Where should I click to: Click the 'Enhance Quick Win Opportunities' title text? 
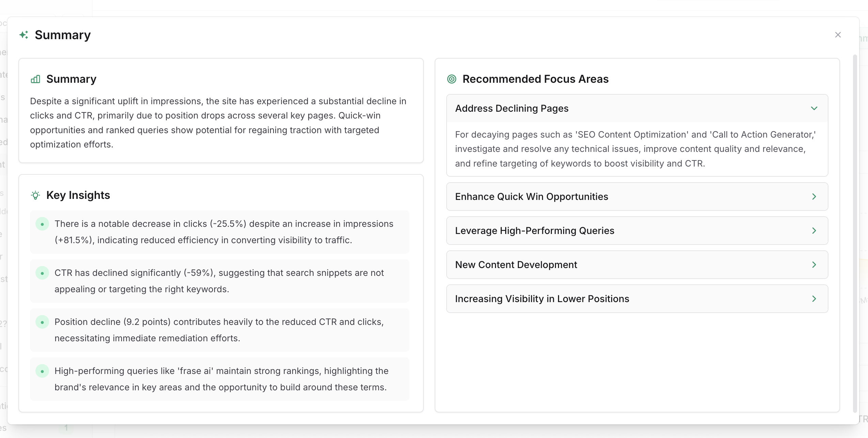531,197
